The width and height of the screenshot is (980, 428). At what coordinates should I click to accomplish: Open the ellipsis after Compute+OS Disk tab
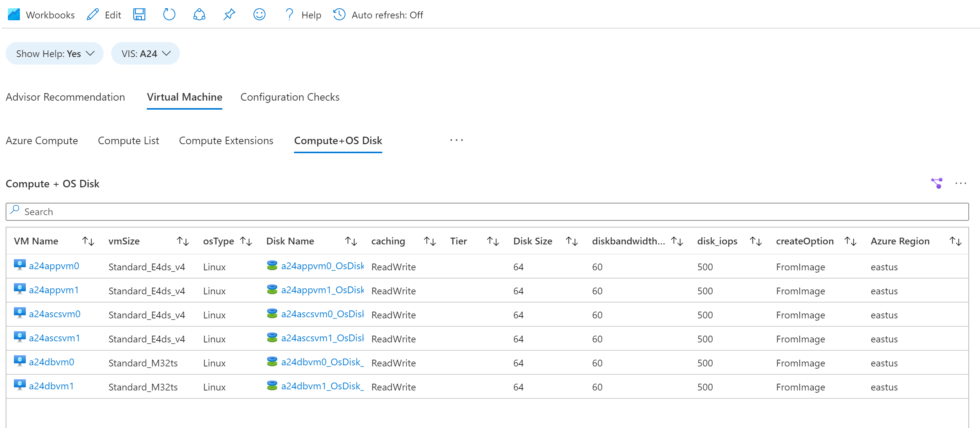pos(456,140)
